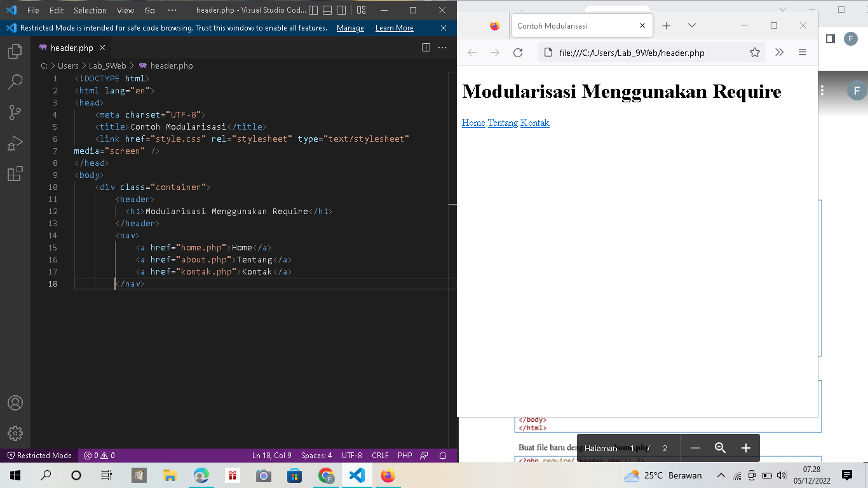
Task: Open File Explorer from taskbar
Action: [170, 475]
